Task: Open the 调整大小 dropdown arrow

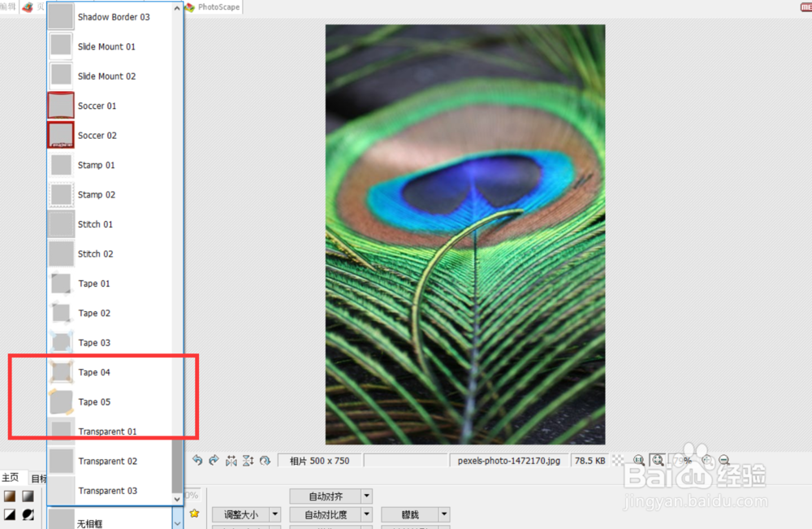Action: point(275,514)
